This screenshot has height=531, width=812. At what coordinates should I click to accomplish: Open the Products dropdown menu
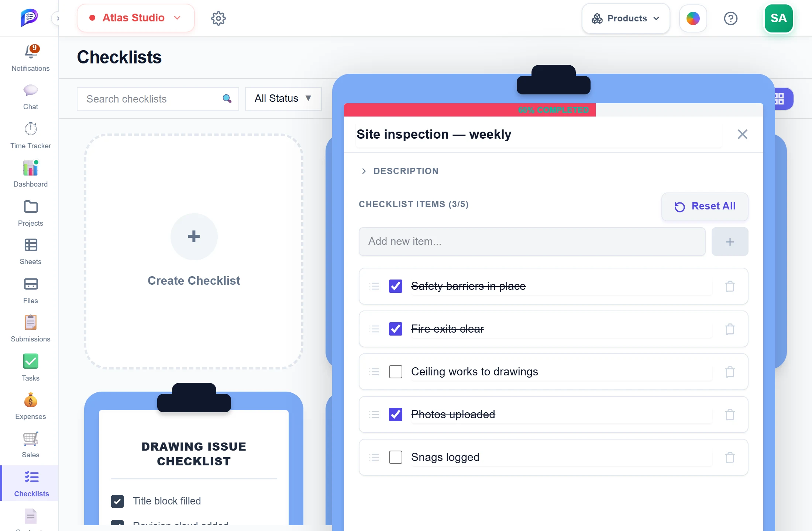coord(626,18)
